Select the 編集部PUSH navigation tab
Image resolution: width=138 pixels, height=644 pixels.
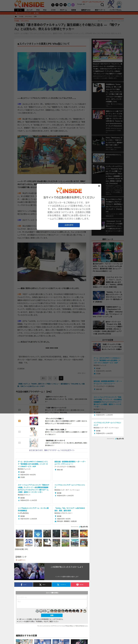click(86, 10)
